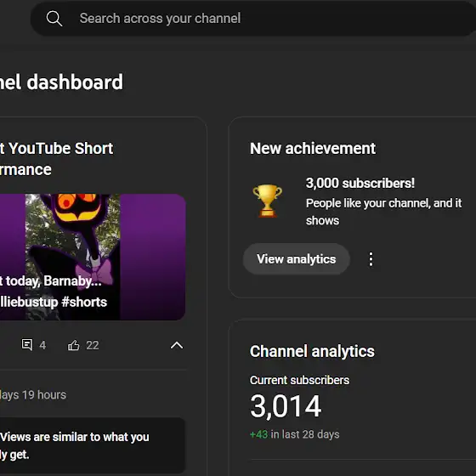Click the Search across your channel field
The height and width of the screenshot is (476, 476).
253,19
